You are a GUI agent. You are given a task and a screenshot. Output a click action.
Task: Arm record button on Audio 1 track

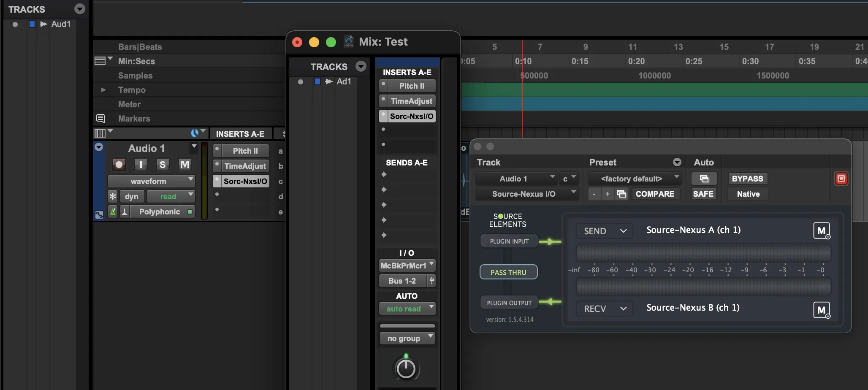[x=119, y=164]
